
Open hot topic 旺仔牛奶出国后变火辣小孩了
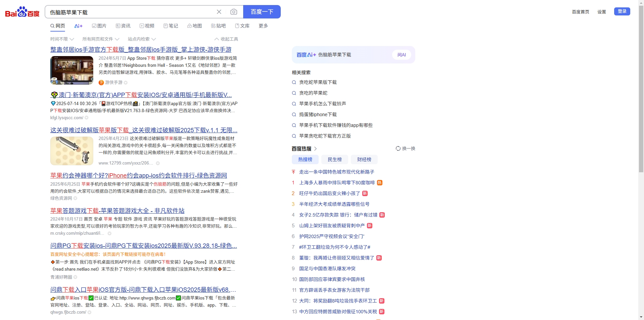[329, 193]
